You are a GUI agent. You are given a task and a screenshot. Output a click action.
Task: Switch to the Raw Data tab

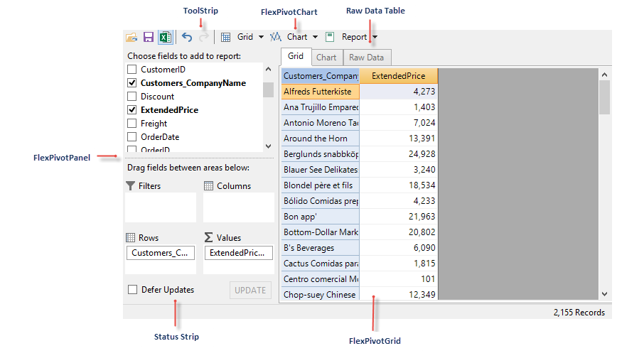point(366,58)
